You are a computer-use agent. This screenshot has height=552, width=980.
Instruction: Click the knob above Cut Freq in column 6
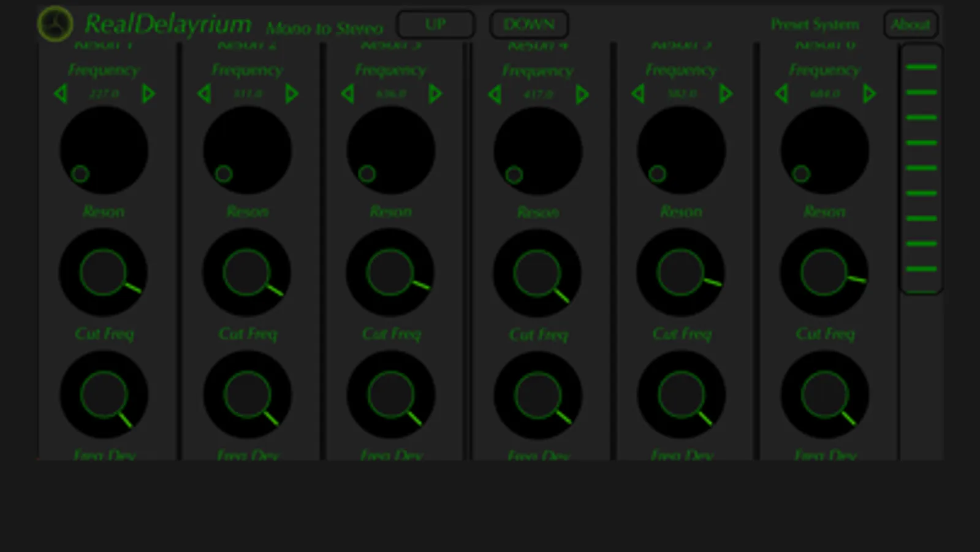point(824,272)
